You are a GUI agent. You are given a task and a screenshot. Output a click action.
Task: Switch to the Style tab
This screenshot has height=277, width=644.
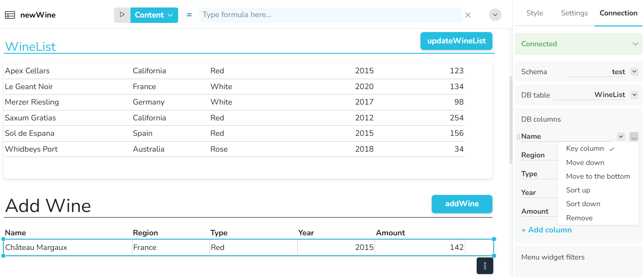(535, 13)
